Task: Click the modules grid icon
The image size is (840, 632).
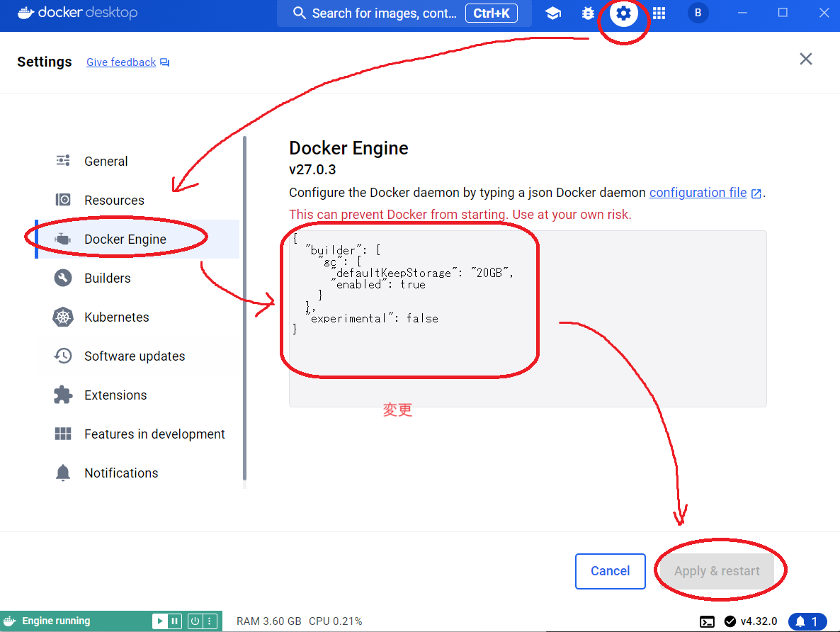Action: pyautogui.click(x=659, y=13)
